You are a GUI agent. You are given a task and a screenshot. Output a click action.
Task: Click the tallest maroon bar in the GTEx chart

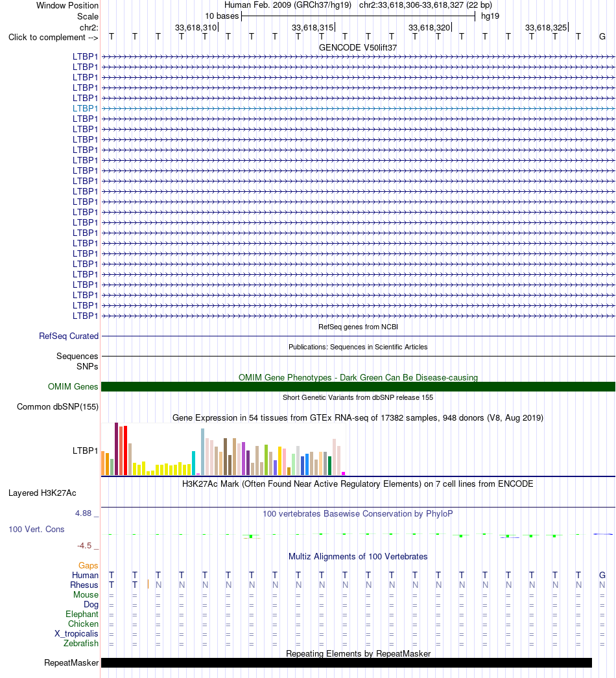pos(116,449)
